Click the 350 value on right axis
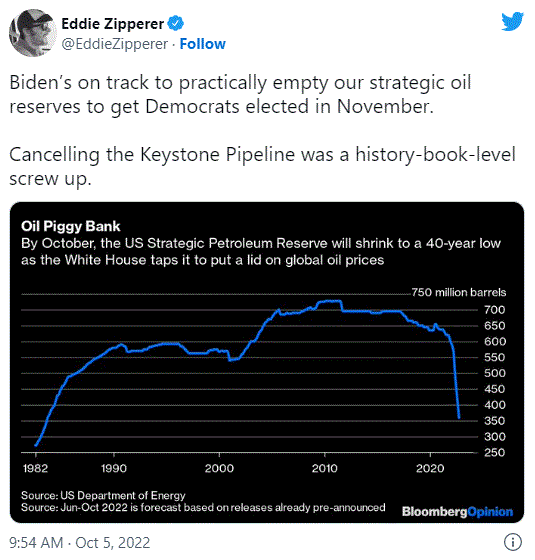This screenshot has width=535, height=560. click(495, 421)
